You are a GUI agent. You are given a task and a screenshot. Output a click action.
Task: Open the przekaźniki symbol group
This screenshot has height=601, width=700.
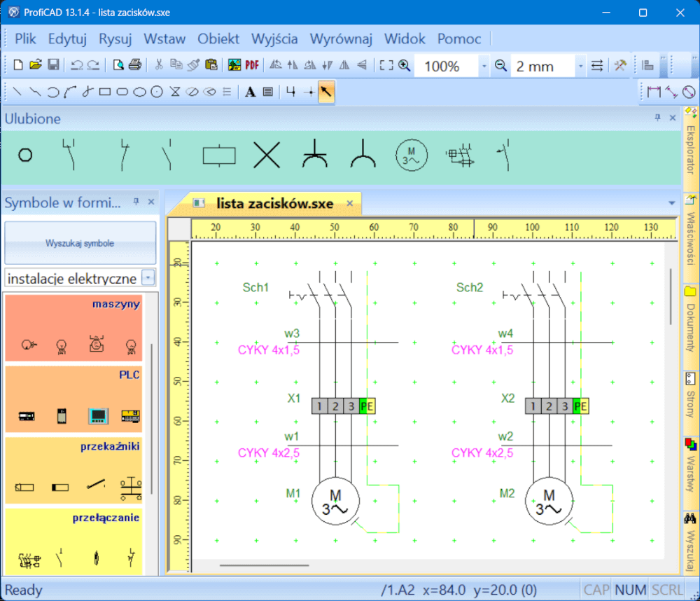tap(73, 470)
